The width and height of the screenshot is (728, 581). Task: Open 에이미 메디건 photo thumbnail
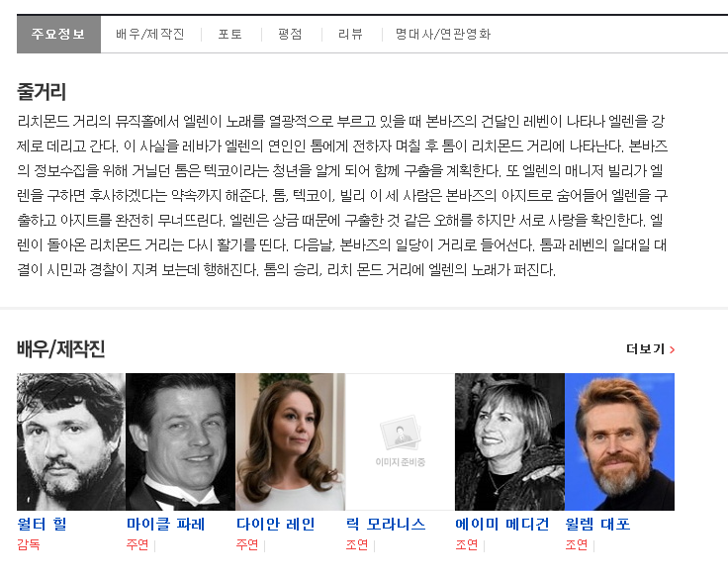point(509,441)
